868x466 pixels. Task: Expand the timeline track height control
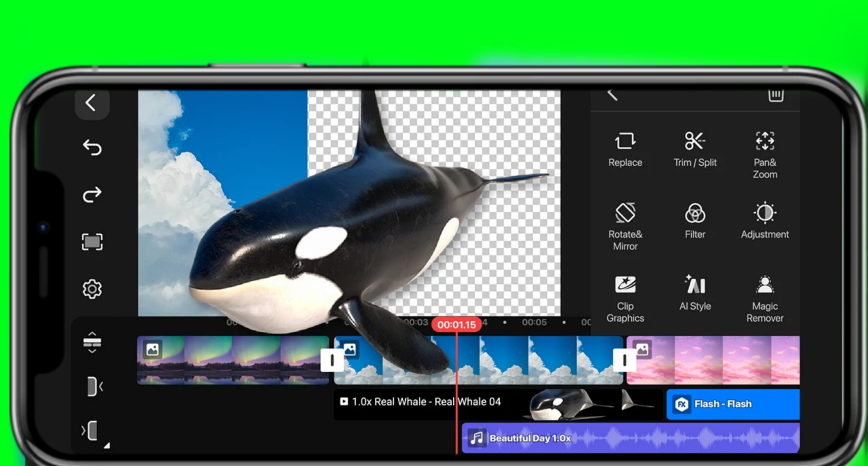click(x=92, y=342)
